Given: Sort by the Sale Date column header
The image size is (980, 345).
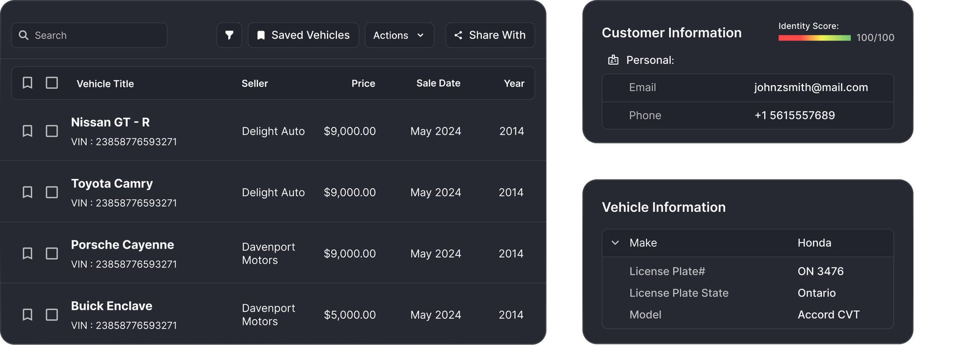Looking at the screenshot, I should [x=438, y=83].
